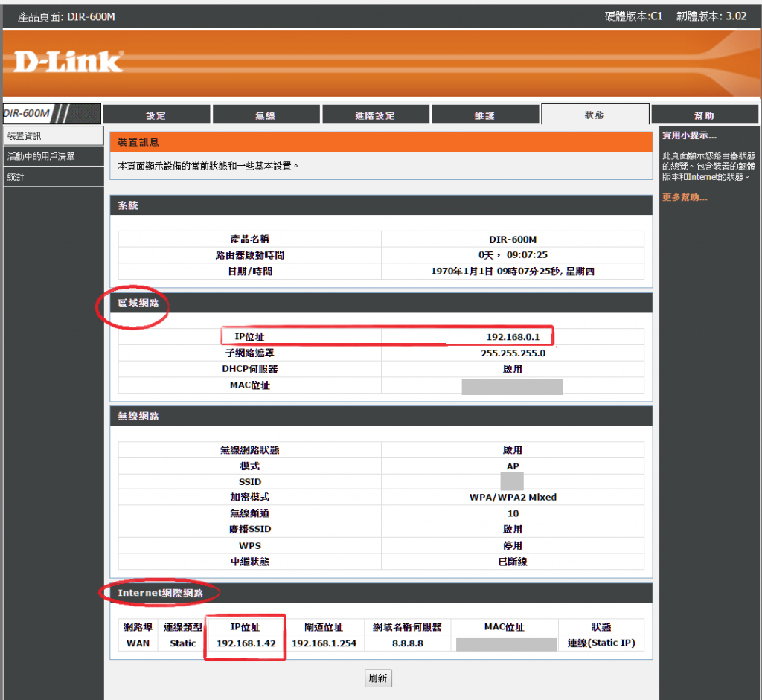Click the 實用小提示... heading
Screen dimensions: 762x700
coord(689,135)
